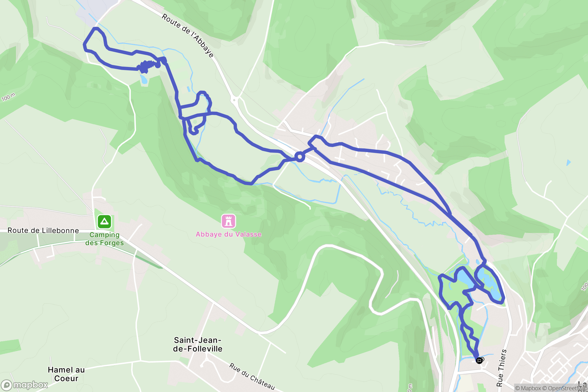Click the Camping des Forges green label
588x392 pixels.
coord(104,239)
